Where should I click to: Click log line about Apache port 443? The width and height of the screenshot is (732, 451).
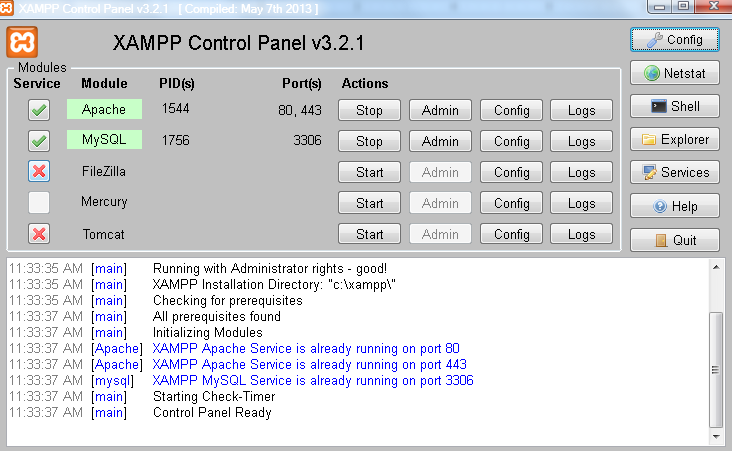(x=310, y=365)
